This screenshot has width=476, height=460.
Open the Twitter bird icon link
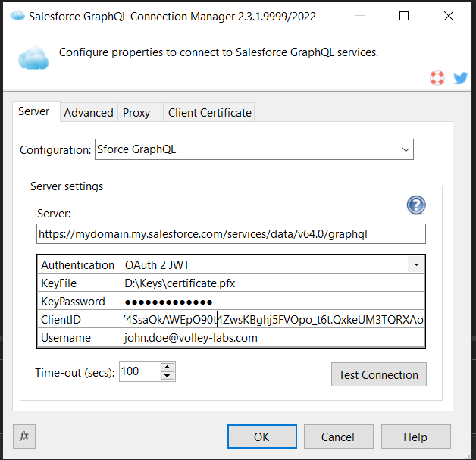pyautogui.click(x=460, y=77)
